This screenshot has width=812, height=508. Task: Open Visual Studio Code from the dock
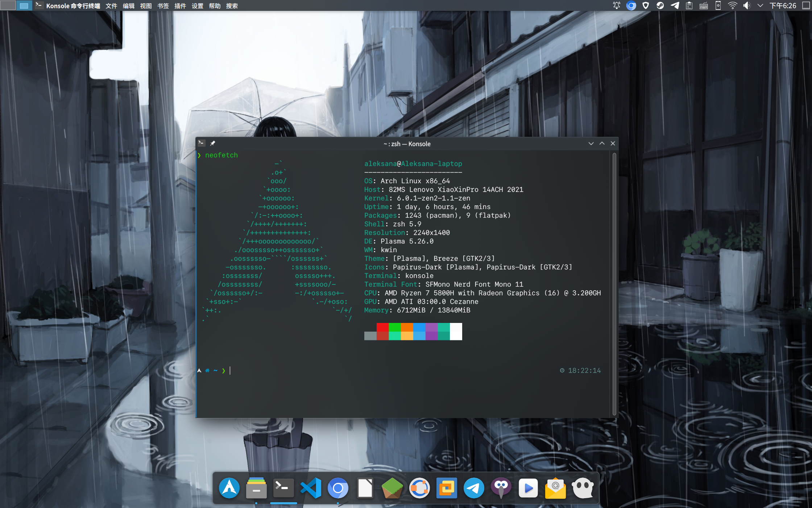click(x=311, y=488)
